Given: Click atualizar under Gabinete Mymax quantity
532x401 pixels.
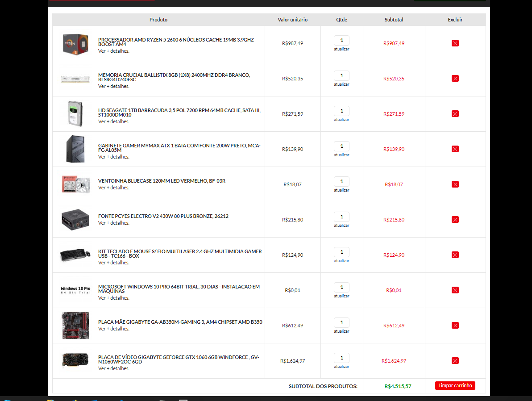Looking at the screenshot, I should (x=342, y=155).
